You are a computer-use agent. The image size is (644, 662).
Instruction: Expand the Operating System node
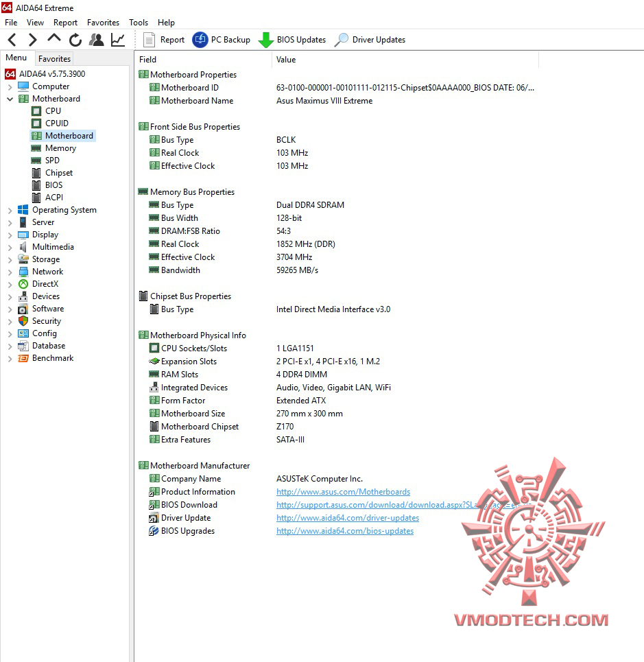point(10,210)
